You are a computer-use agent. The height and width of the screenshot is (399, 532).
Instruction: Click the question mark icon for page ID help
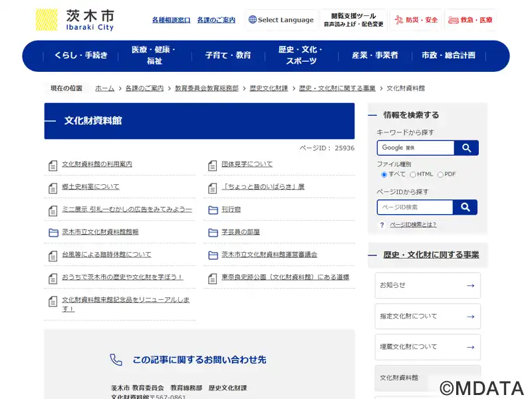[x=382, y=225]
